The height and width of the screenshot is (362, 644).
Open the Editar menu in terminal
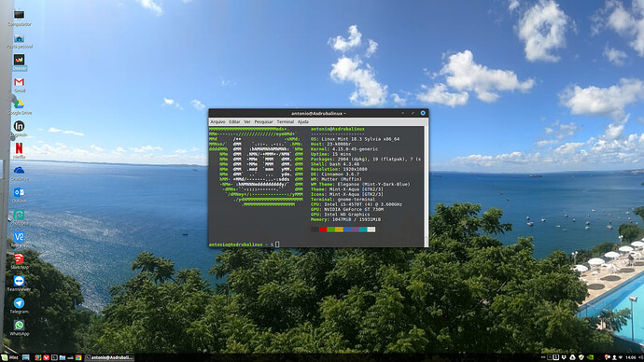click(234, 122)
